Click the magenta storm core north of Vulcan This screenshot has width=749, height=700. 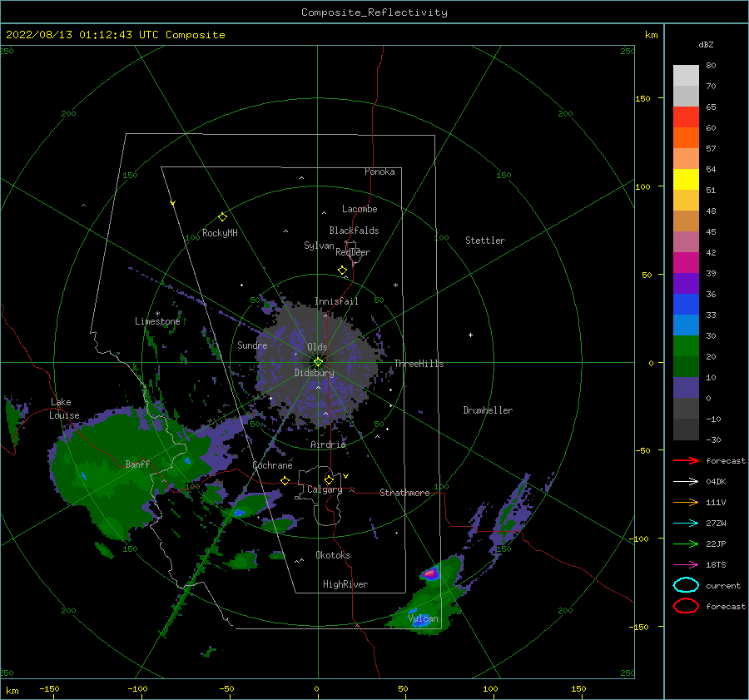click(x=430, y=573)
